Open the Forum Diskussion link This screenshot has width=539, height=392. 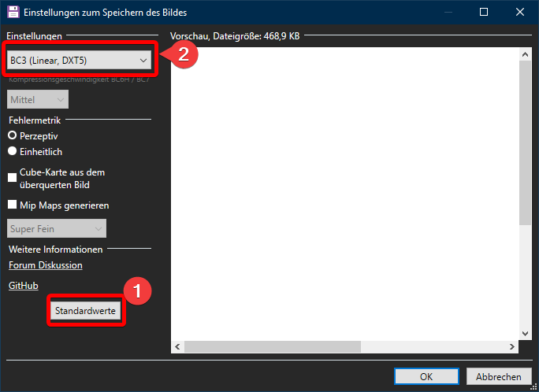coord(45,265)
